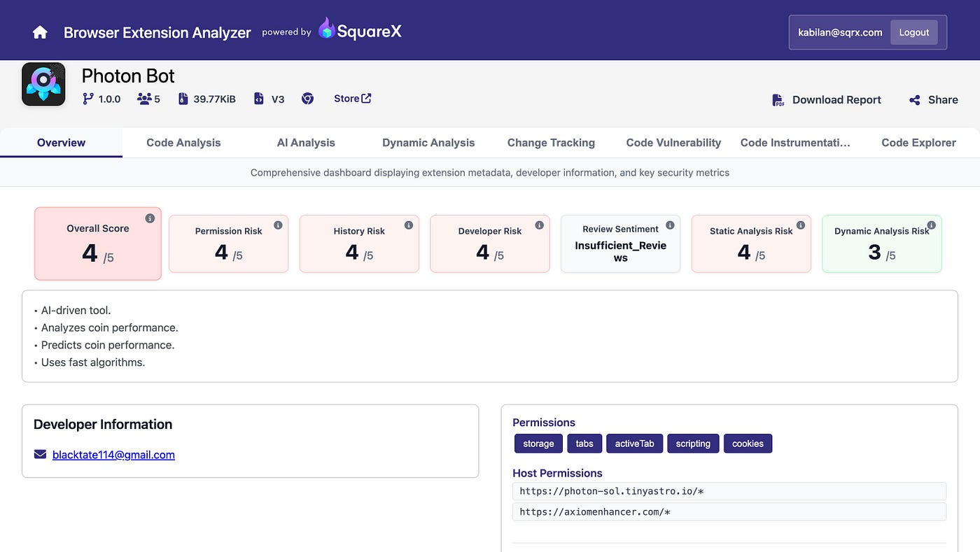Select the Static Analysis Risk score card
The width and height of the screenshot is (980, 552).
point(751,243)
